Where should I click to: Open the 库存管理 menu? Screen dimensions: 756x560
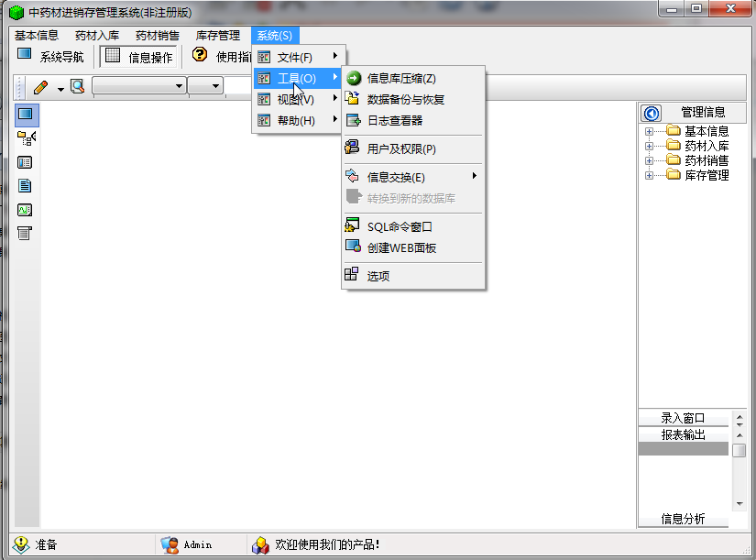point(218,36)
